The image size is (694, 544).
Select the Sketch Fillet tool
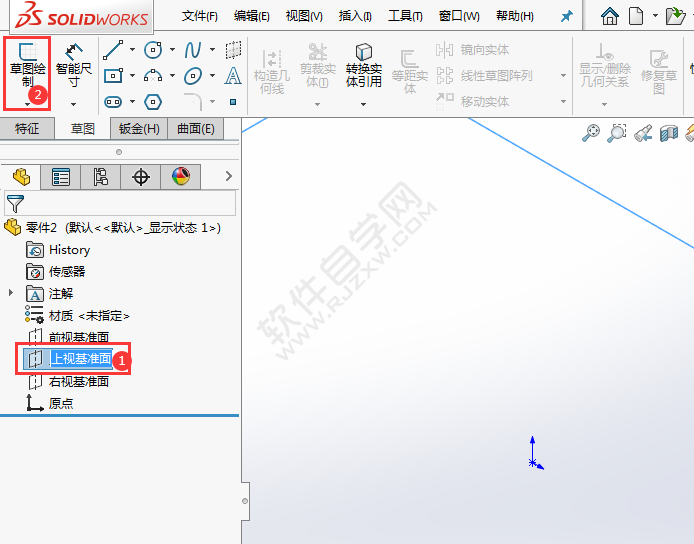click(193, 102)
